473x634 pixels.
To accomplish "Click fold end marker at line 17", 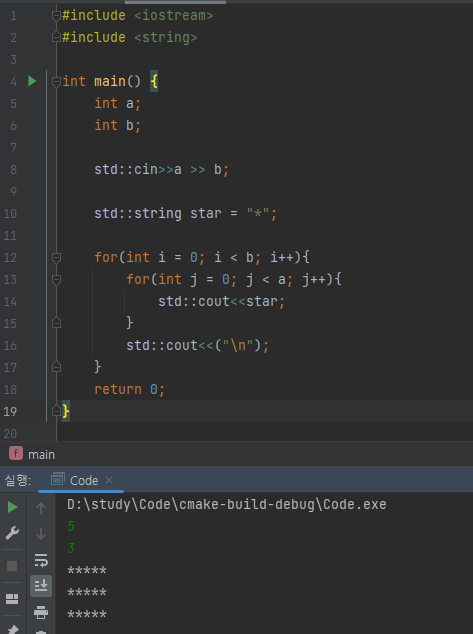I will (x=56, y=367).
